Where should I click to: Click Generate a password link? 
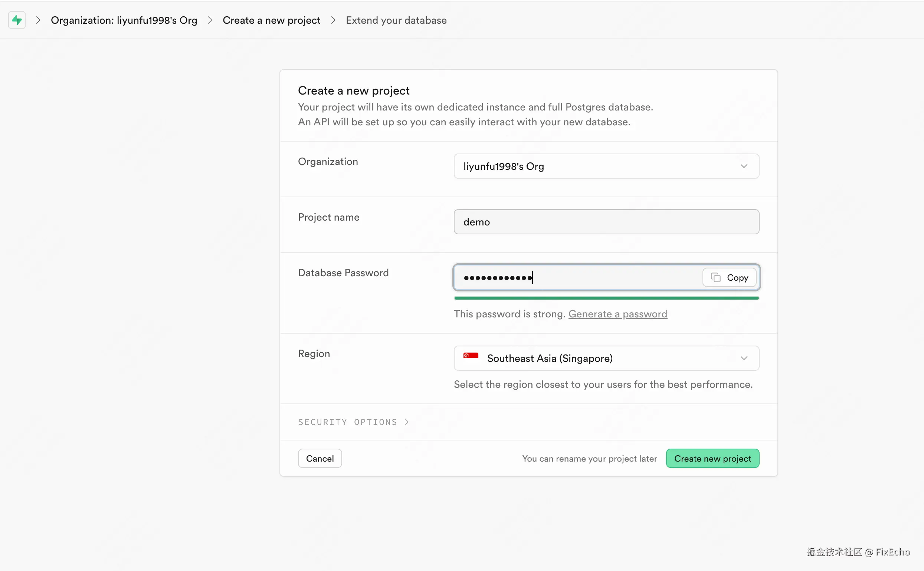tap(617, 314)
